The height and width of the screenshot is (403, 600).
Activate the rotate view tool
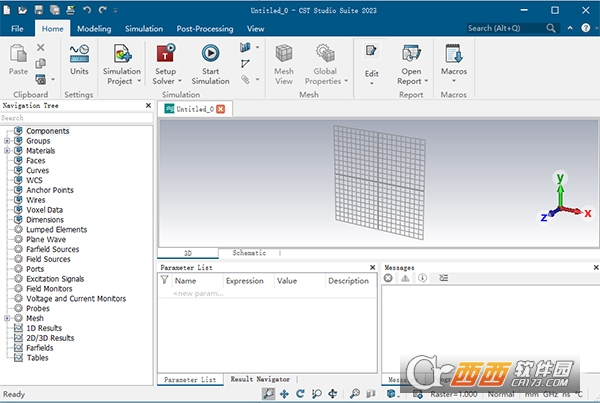tap(300, 393)
